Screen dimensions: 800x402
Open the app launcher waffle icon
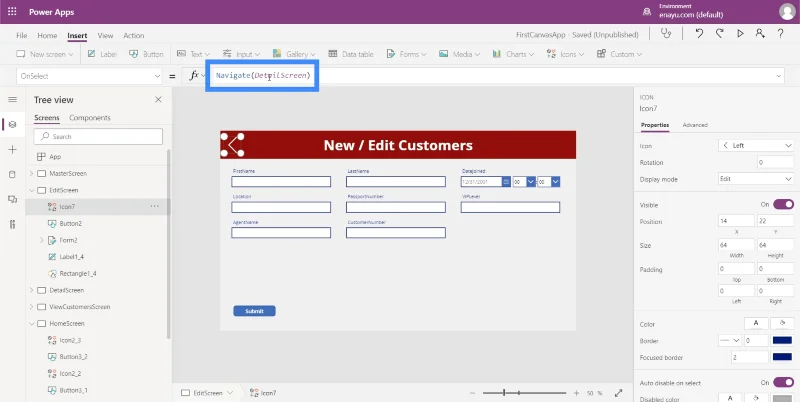[x=12, y=12]
